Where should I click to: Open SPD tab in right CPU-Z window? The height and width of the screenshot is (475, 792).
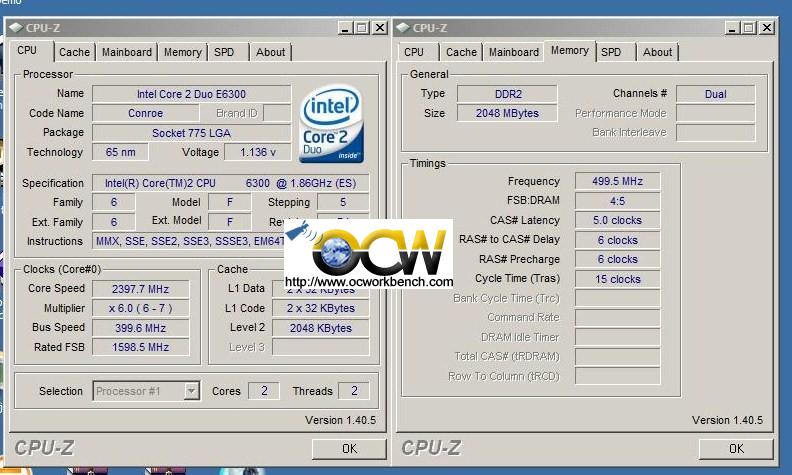(x=611, y=52)
